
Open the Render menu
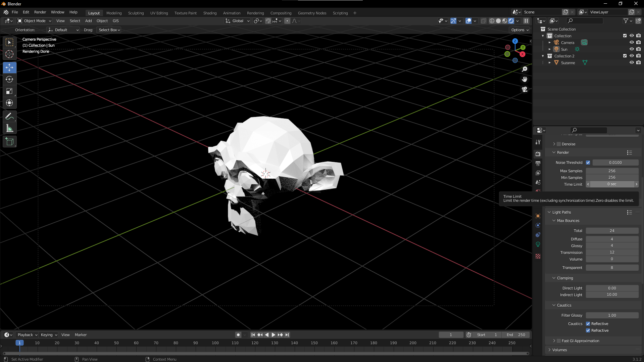[40, 12]
